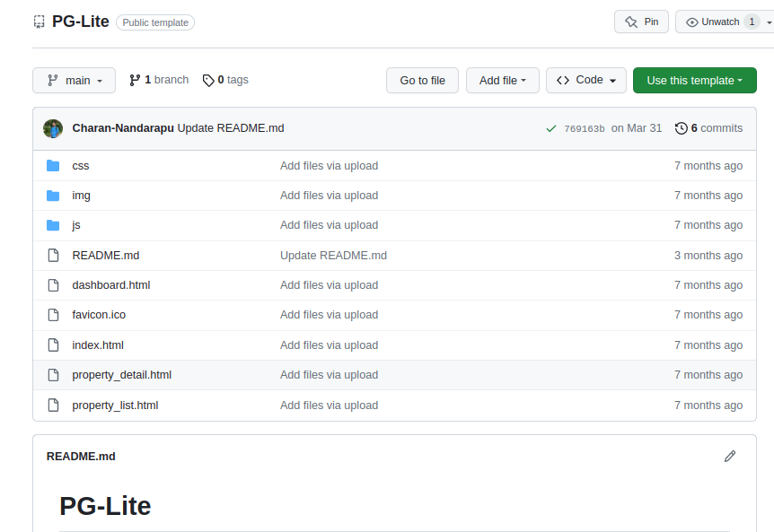Expand the main branch dropdown
This screenshot has height=532, width=774.
click(74, 81)
